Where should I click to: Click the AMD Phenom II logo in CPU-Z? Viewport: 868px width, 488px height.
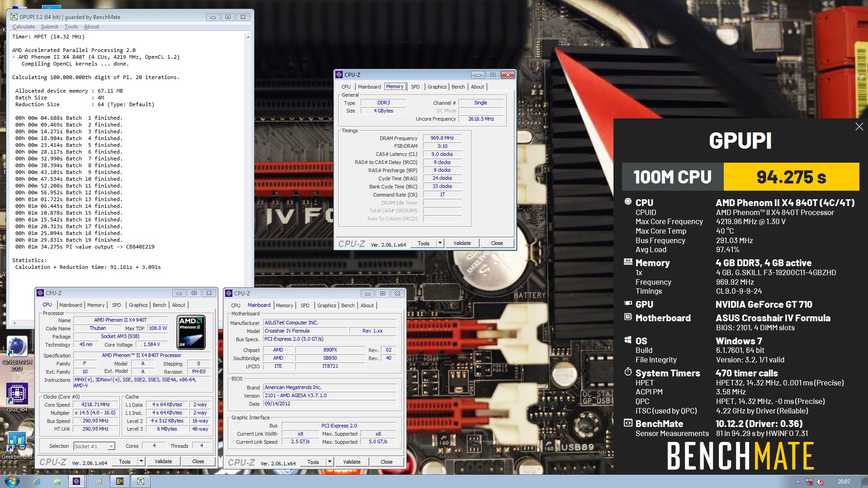tap(190, 333)
